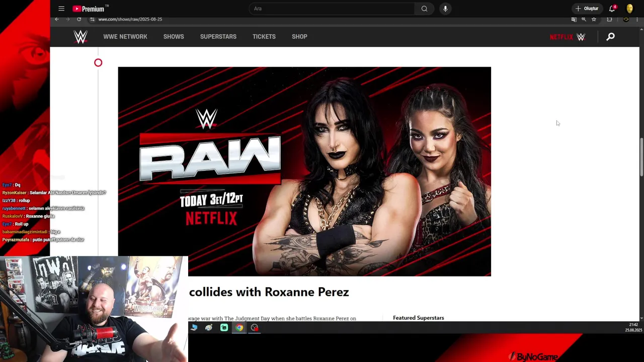Open the zoom magnifier icon in address bar
This screenshot has height=362, width=644.
click(x=584, y=19)
